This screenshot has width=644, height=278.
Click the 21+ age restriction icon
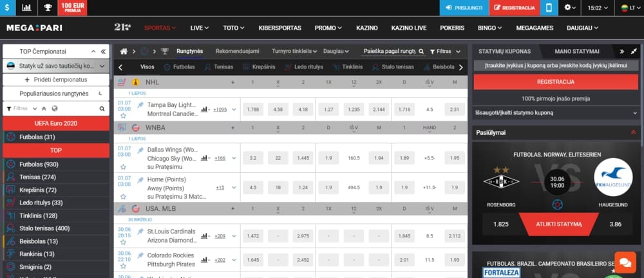point(122,28)
